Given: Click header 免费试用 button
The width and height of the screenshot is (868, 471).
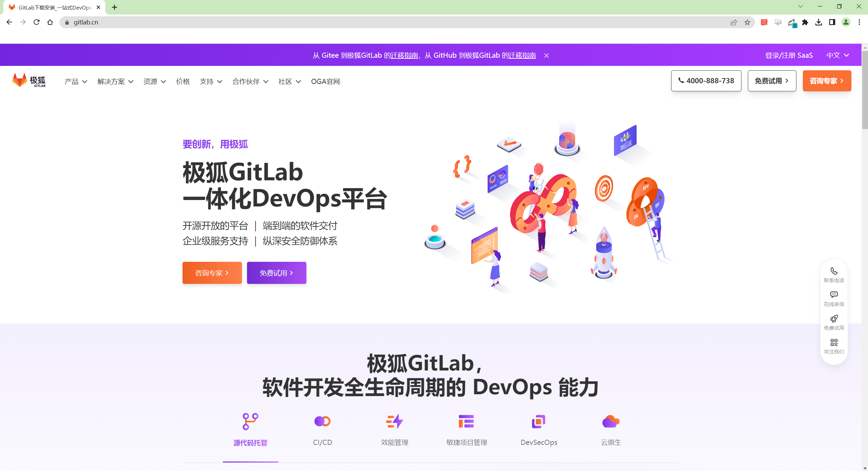Looking at the screenshot, I should tap(772, 81).
